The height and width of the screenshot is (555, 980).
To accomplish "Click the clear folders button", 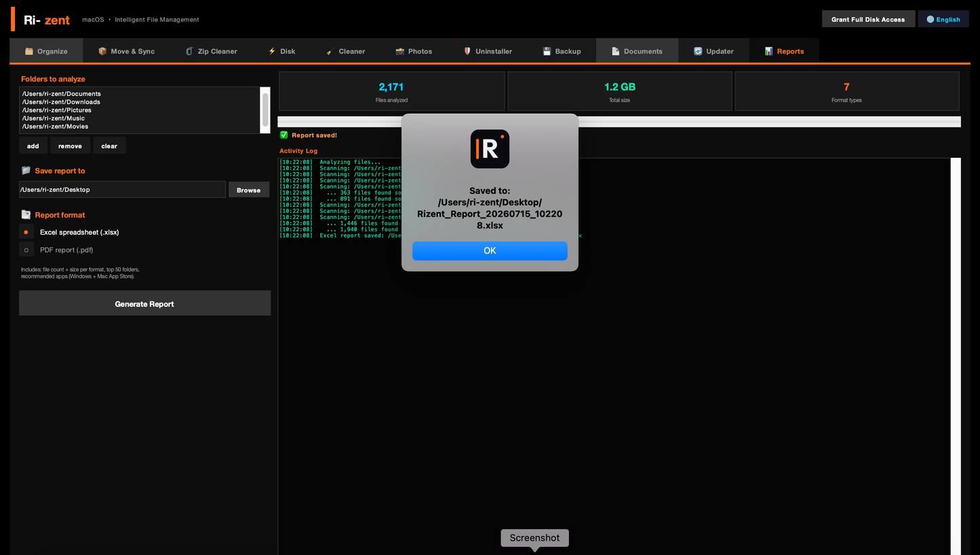I will 109,146.
